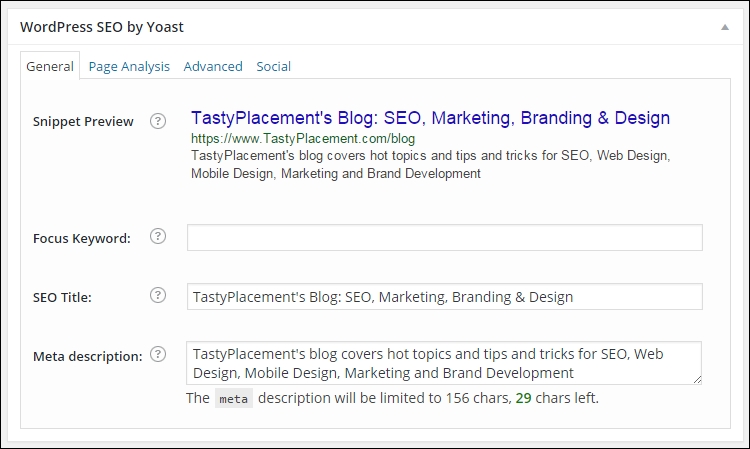The image size is (750, 449).
Task: Select the Advanced tab
Action: [213, 66]
